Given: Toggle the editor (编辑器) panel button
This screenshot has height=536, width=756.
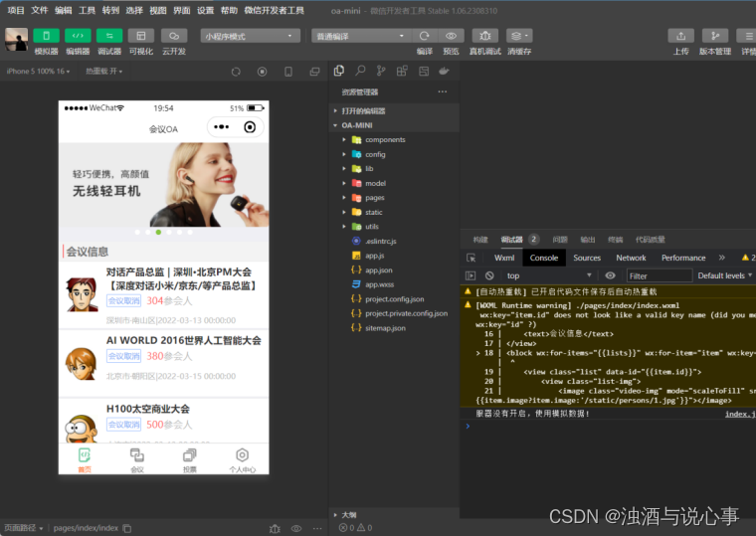Looking at the screenshot, I should pyautogui.click(x=78, y=36).
